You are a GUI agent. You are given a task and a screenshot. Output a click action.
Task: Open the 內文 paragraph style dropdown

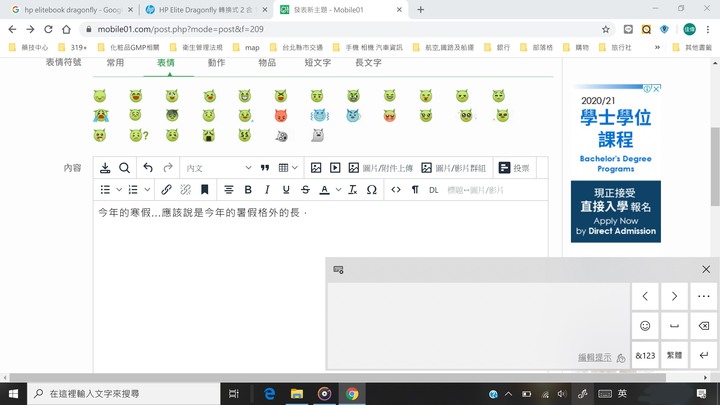(x=218, y=168)
